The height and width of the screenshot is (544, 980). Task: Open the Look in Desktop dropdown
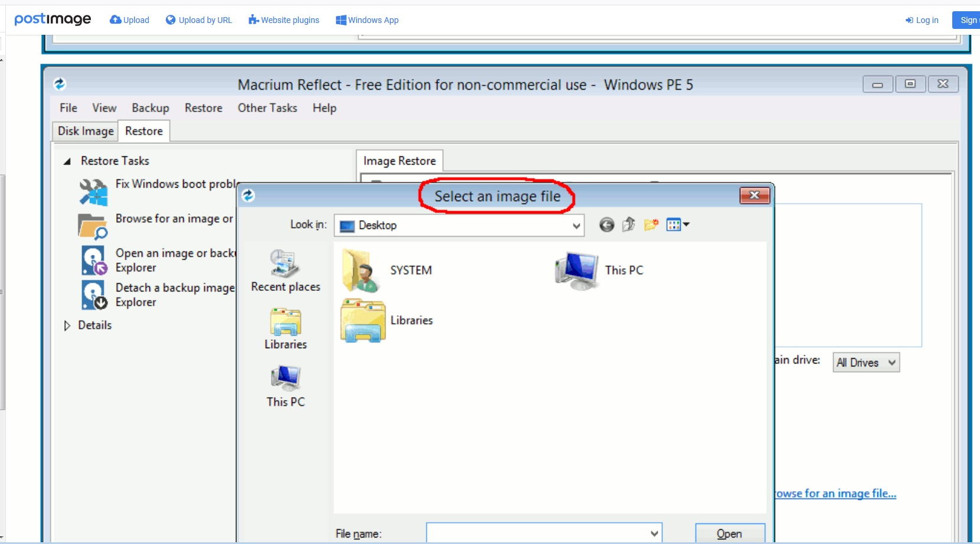(x=459, y=225)
